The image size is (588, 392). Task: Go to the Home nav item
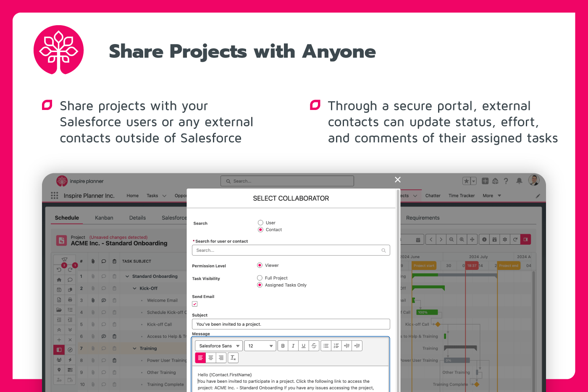tap(133, 196)
